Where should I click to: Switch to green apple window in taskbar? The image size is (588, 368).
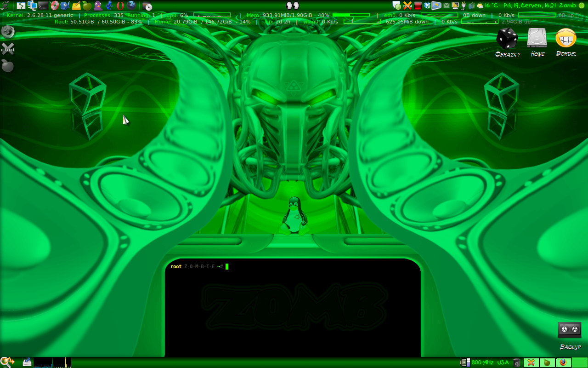(x=547, y=362)
